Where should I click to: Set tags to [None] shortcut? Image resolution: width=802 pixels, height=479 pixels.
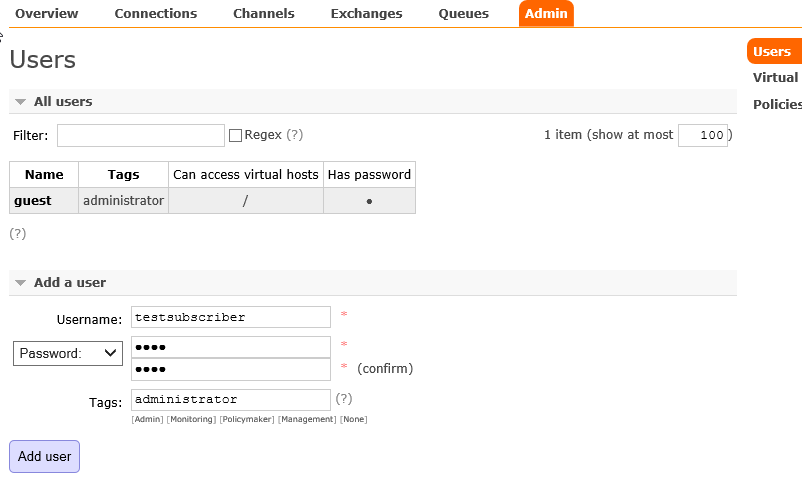click(x=353, y=419)
